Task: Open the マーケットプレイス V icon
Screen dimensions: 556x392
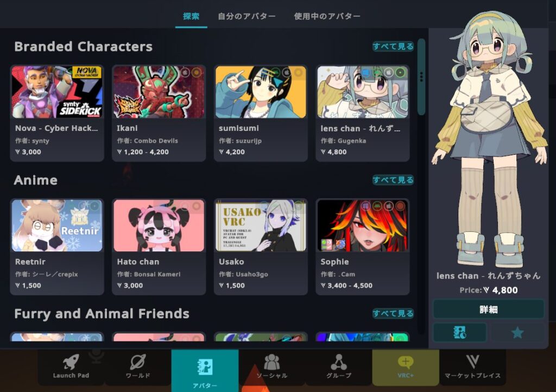Action: point(472,362)
